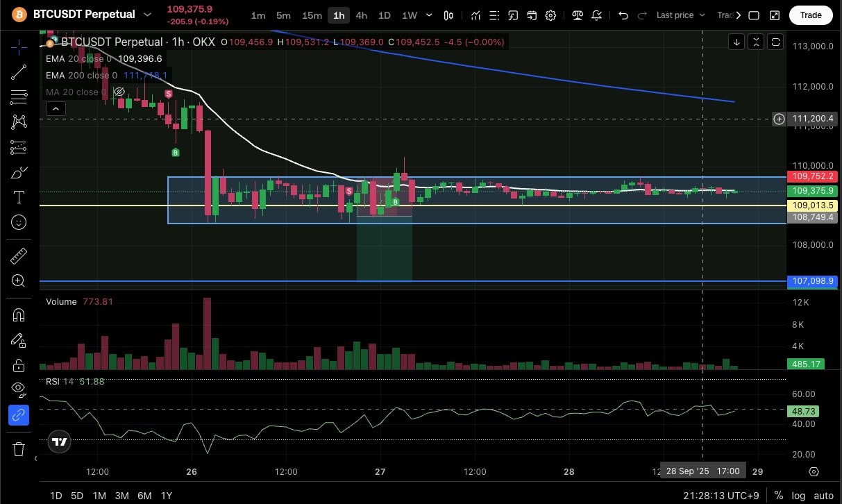842x504 pixels.
Task: Delete drawings with the trash icon
Action: (x=19, y=449)
